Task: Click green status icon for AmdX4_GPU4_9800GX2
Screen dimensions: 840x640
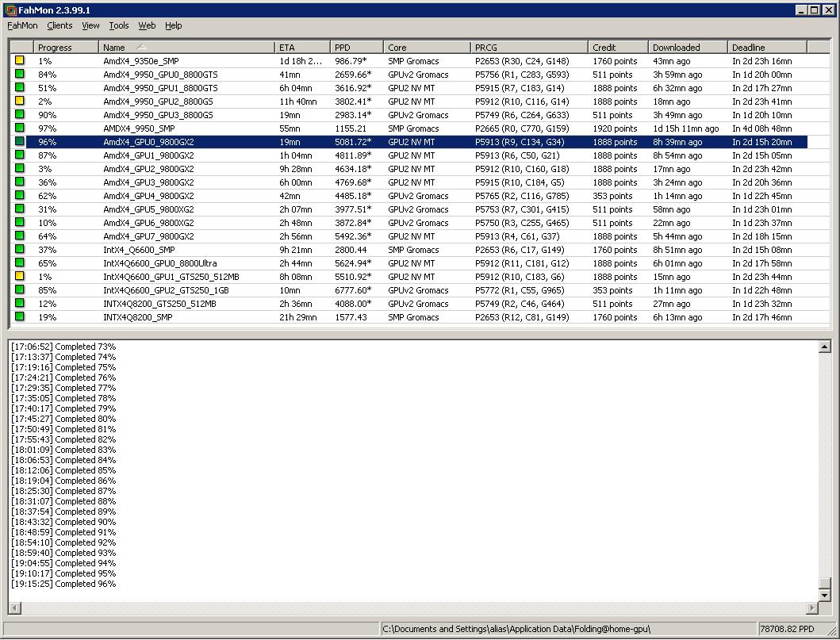Action: click(20, 195)
